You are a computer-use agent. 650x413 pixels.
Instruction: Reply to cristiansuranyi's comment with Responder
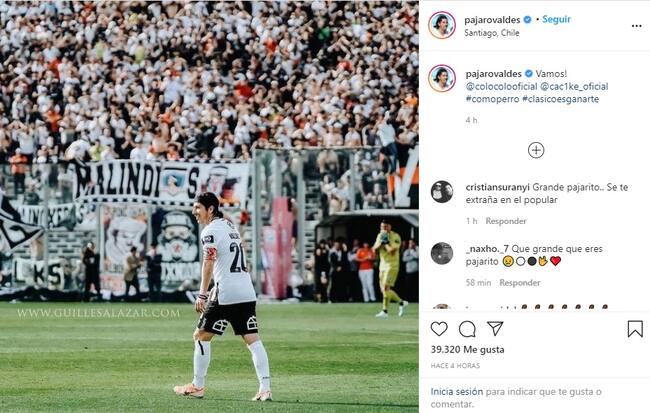pos(506,221)
